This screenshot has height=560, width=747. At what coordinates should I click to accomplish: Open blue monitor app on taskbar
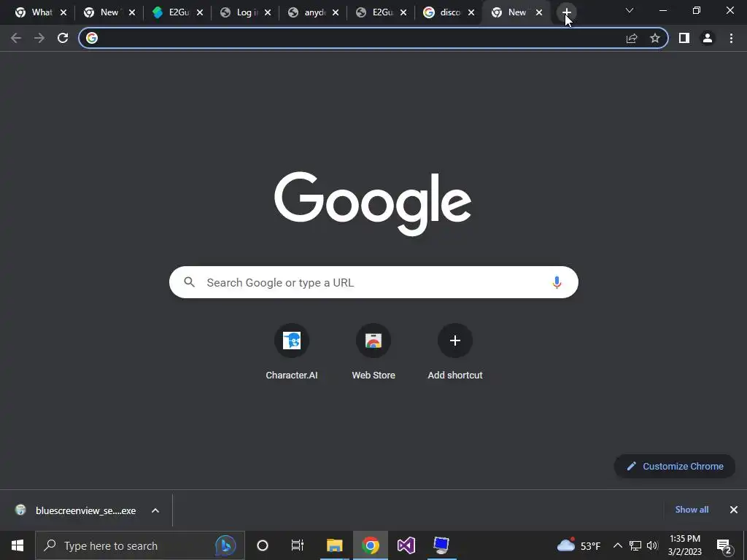coord(441,545)
